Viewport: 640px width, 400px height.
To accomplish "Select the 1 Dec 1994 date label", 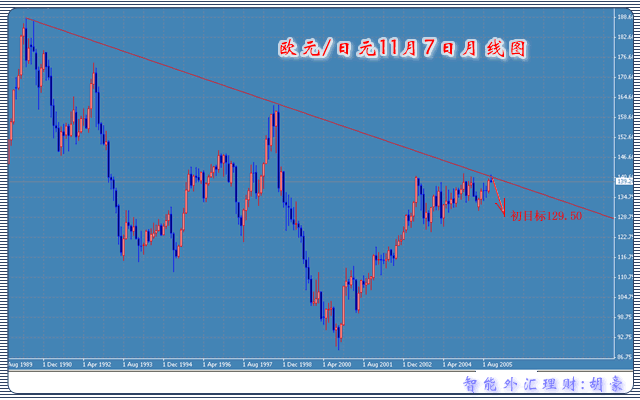I will coord(177,362).
